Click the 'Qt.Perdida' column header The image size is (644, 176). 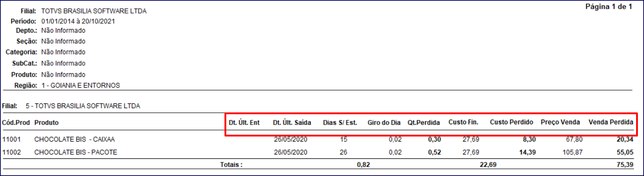(423, 122)
